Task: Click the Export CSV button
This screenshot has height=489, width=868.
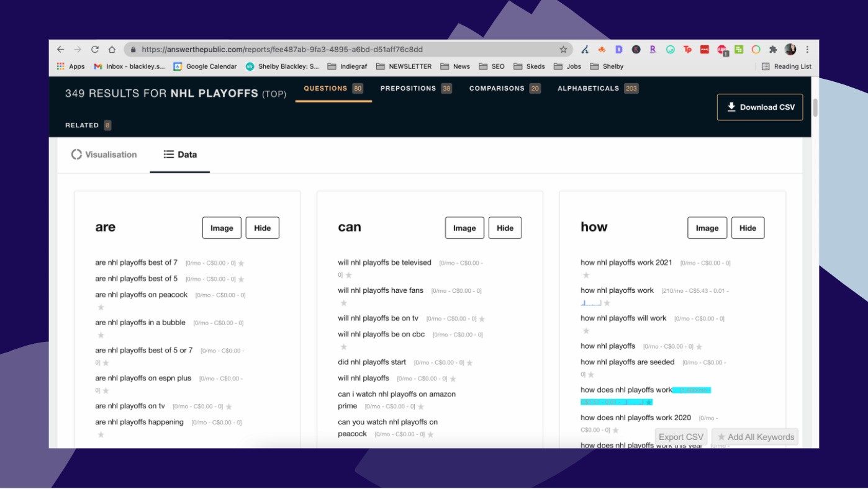Action: coord(681,437)
